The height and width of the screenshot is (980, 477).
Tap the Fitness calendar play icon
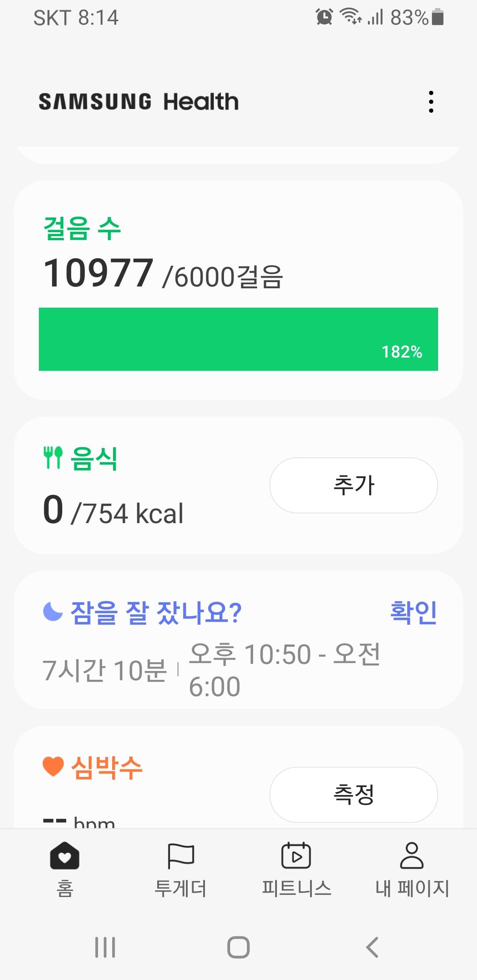296,856
